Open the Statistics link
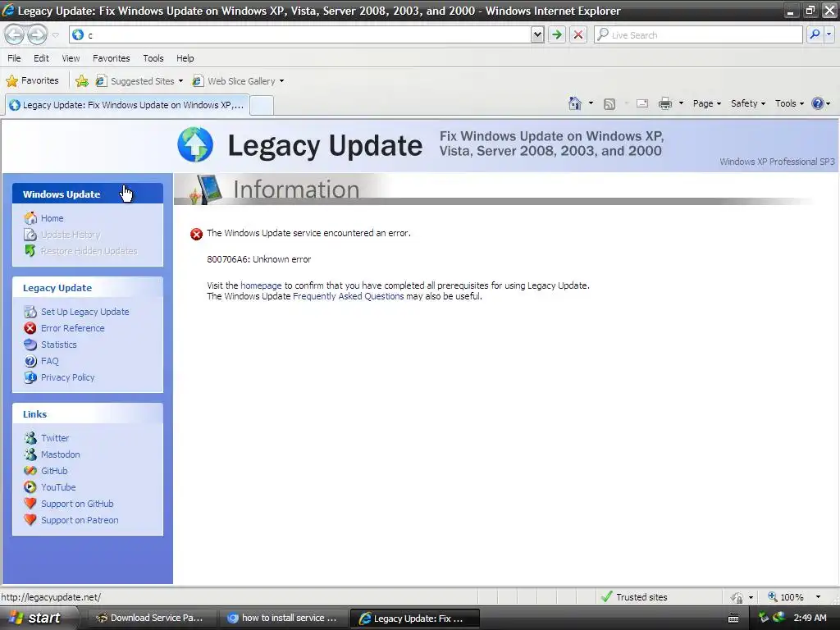The height and width of the screenshot is (630, 840). tap(59, 345)
